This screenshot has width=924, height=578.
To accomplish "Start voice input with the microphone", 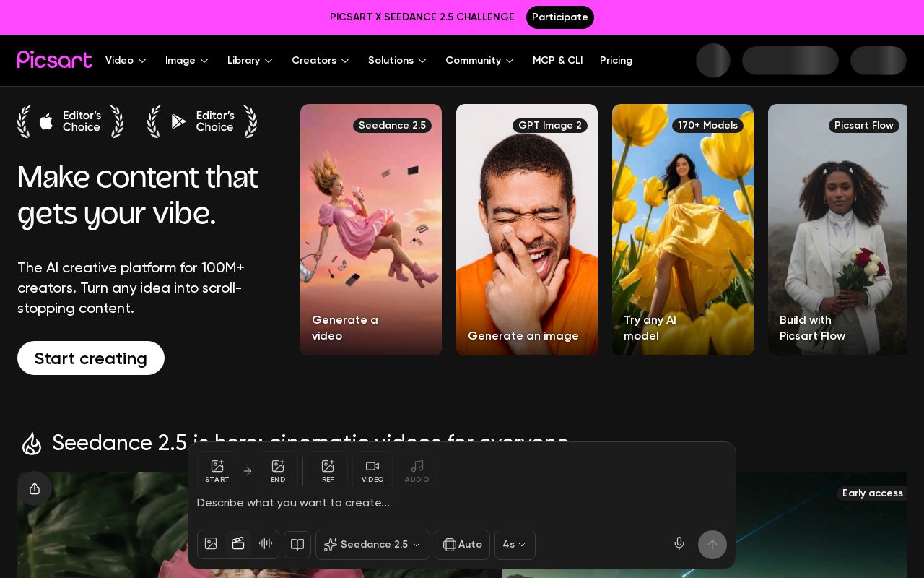I will [x=679, y=544].
